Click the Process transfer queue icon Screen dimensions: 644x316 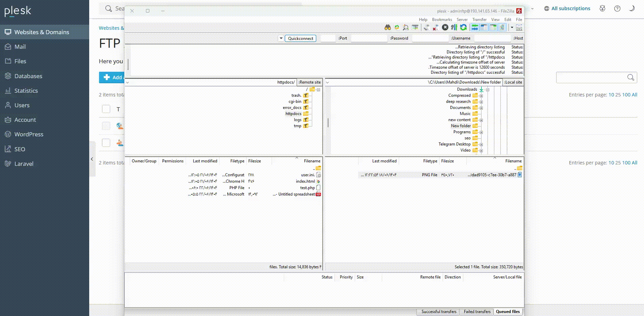[x=454, y=27]
